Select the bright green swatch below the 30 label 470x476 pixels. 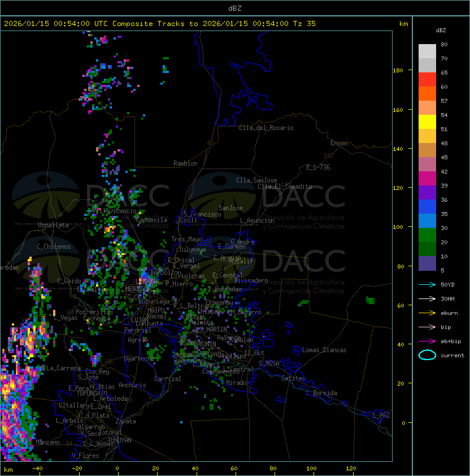(x=427, y=235)
